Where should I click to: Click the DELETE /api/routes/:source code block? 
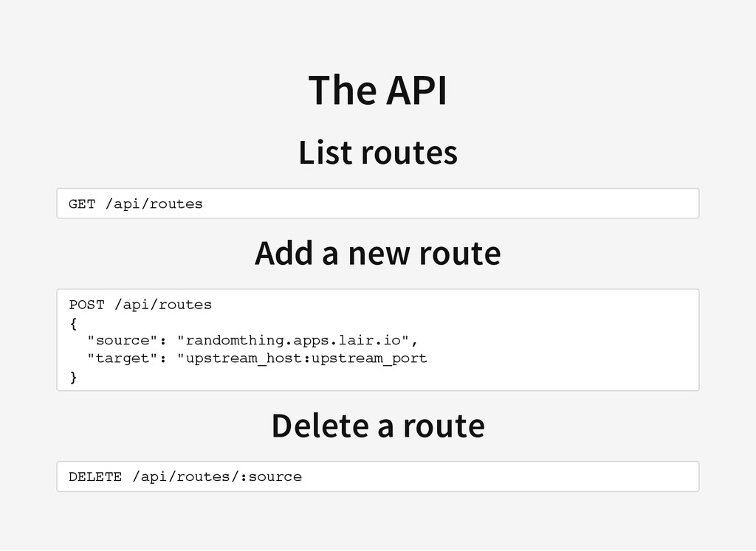pyautogui.click(x=378, y=477)
